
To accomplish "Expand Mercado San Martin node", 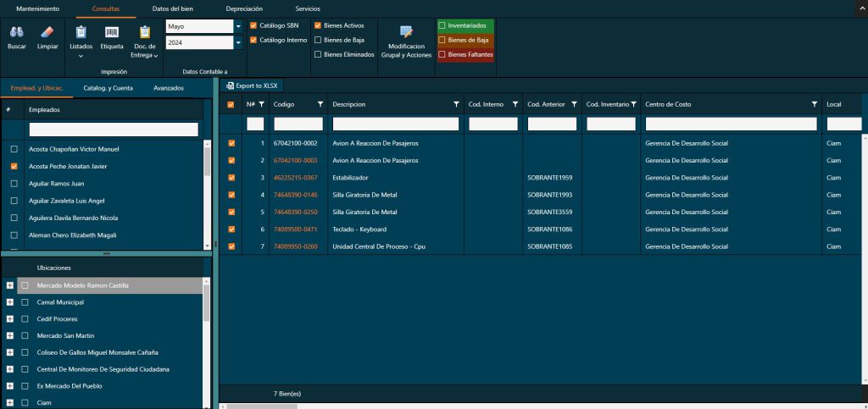I will (x=9, y=335).
